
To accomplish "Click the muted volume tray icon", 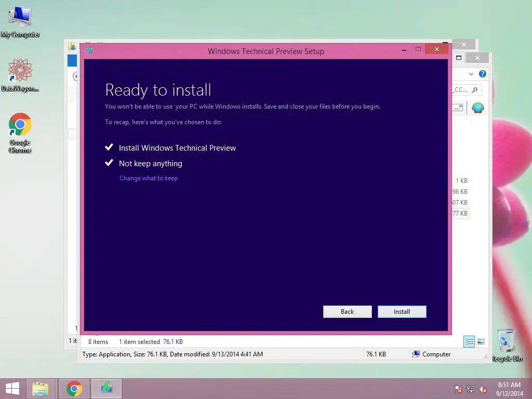I will [x=483, y=389].
